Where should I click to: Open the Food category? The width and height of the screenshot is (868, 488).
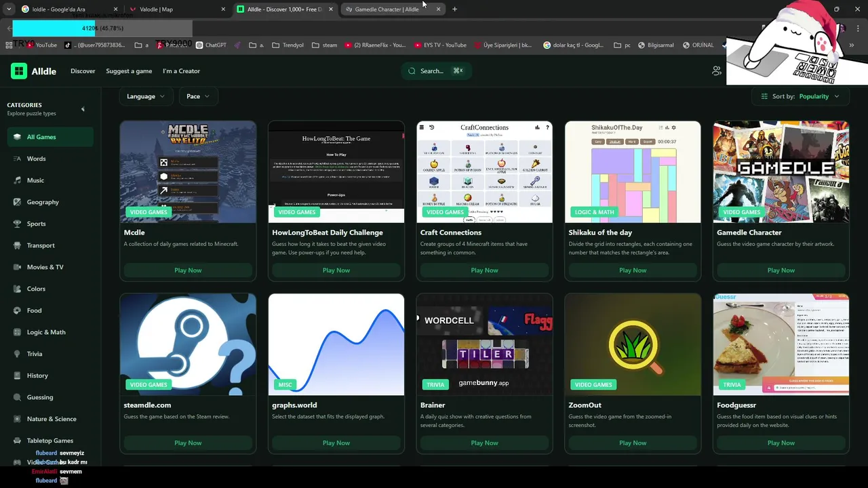(51, 310)
